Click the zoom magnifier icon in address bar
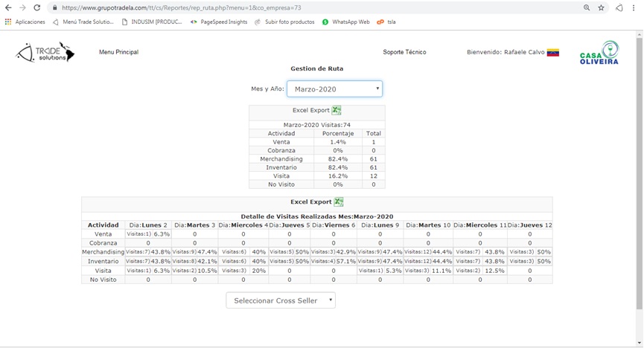This screenshot has height=348, width=644. pyautogui.click(x=587, y=7)
